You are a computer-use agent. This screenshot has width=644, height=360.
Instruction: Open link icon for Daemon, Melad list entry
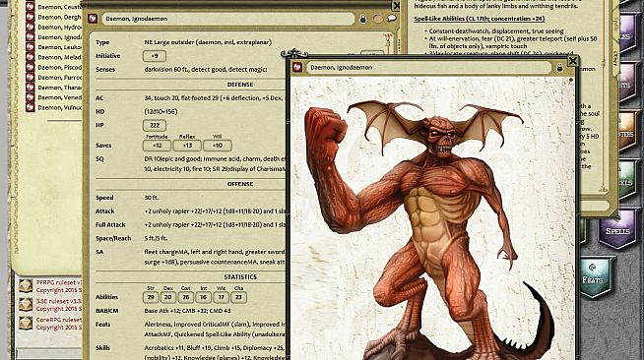tap(30, 57)
